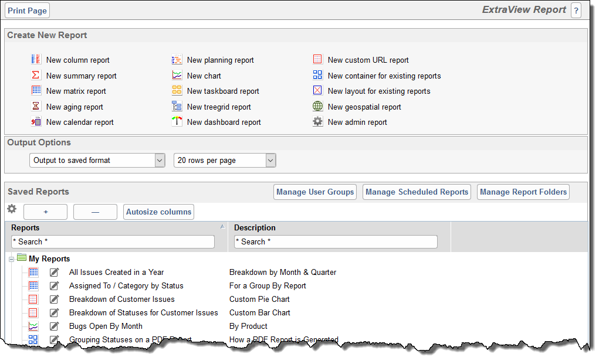Click the New taskboard report icon
The height and width of the screenshot is (364, 599).
(x=177, y=90)
